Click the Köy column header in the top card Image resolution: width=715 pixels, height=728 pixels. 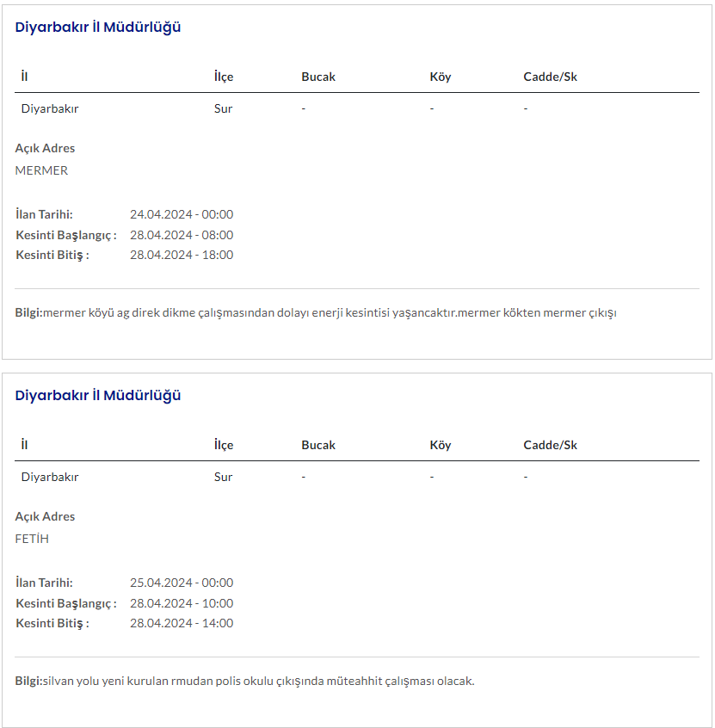click(441, 77)
